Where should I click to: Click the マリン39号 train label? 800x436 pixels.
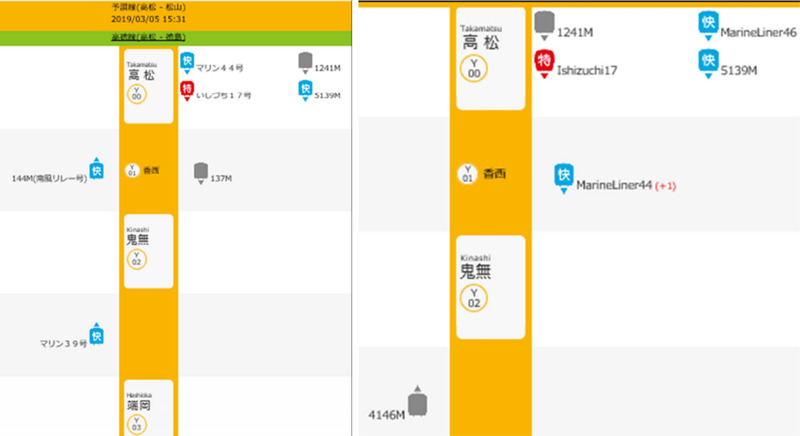click(x=63, y=344)
